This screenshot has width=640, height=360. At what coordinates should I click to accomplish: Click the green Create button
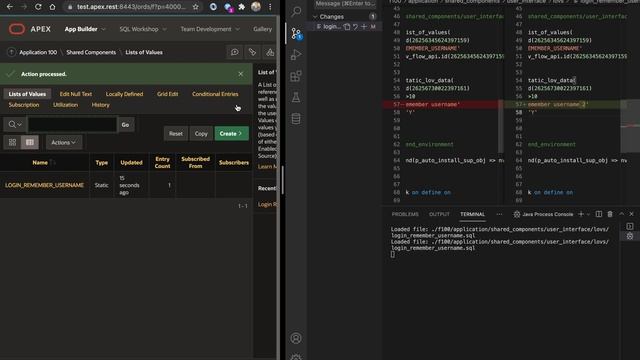click(x=231, y=133)
